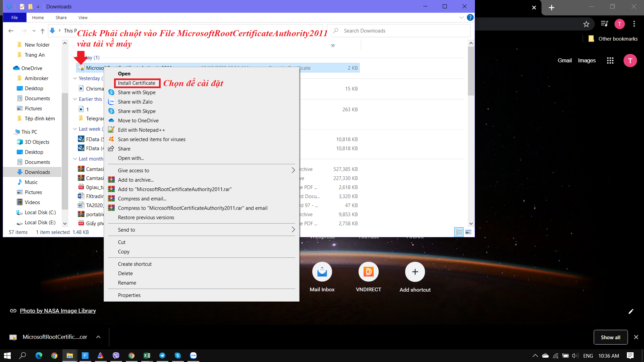Open the Explorer help question-mark icon
Image resolution: width=644 pixels, height=362 pixels.
(470, 17)
